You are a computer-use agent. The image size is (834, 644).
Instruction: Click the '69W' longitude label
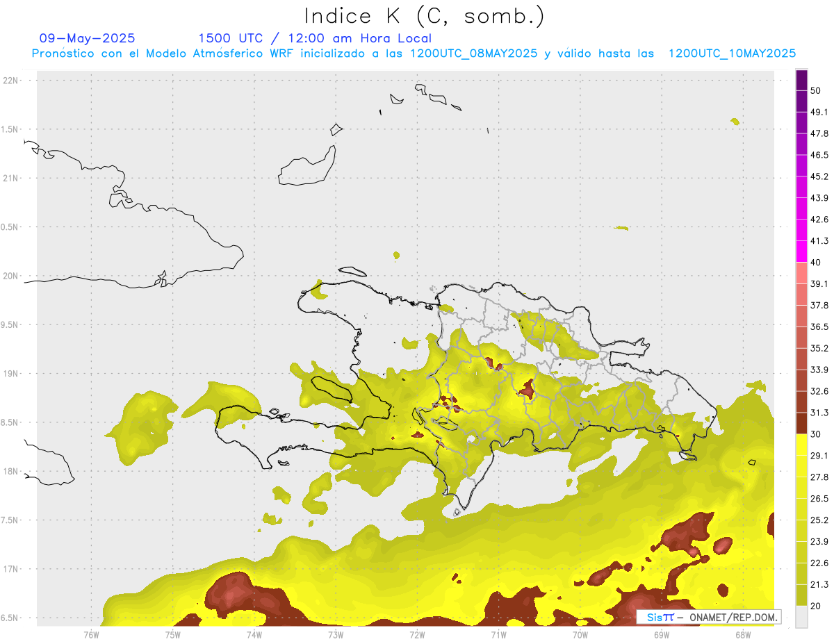(x=661, y=634)
